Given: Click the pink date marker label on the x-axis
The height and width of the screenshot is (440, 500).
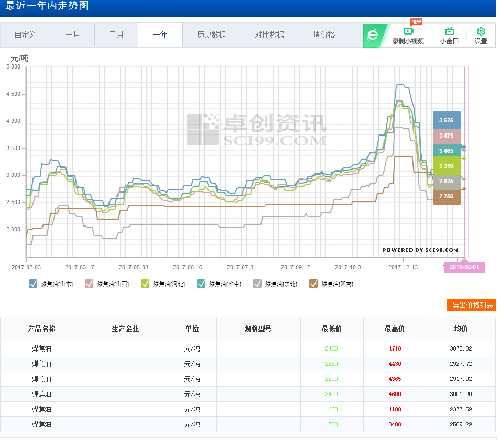Looking at the screenshot, I should (x=464, y=267).
